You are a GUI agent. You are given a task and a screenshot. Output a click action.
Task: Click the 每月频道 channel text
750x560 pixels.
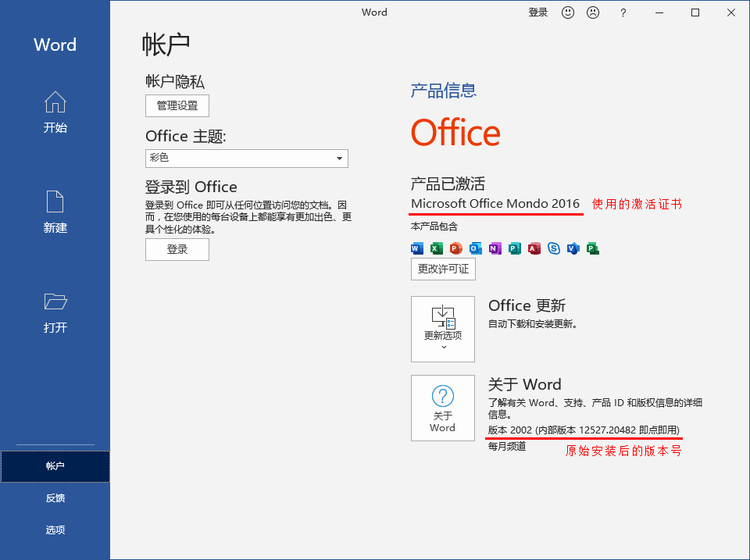507,447
